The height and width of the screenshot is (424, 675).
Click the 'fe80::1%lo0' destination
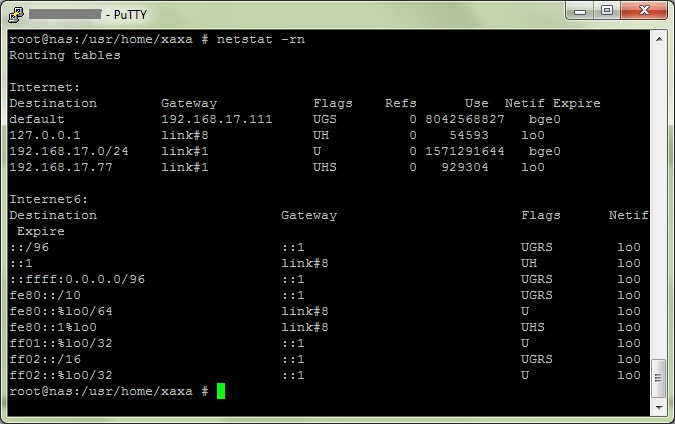click(53, 327)
